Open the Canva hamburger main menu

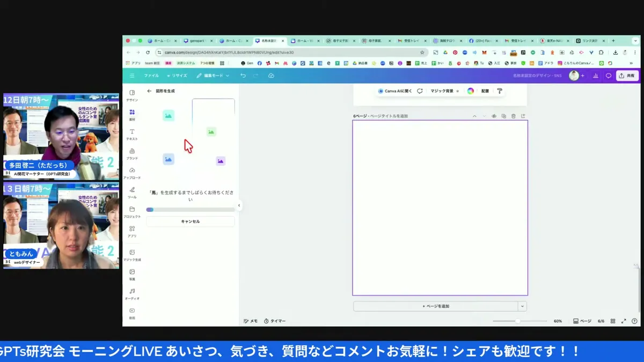[x=132, y=76]
